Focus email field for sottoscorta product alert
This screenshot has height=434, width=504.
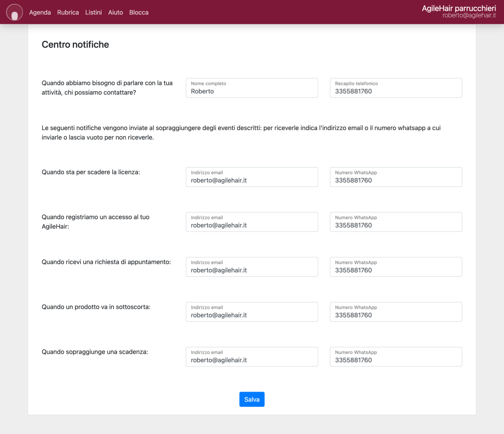pyautogui.click(x=252, y=312)
